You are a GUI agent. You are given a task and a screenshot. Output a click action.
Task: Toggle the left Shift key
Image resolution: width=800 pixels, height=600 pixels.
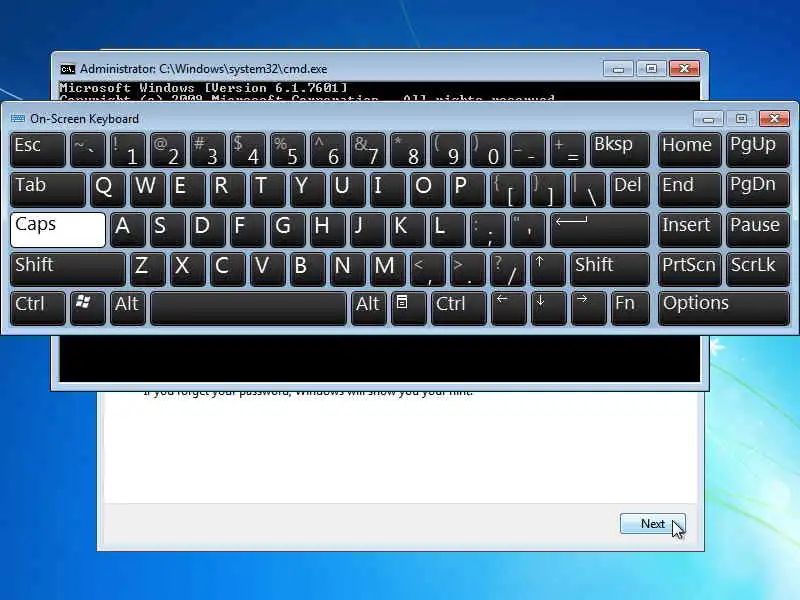tap(68, 269)
